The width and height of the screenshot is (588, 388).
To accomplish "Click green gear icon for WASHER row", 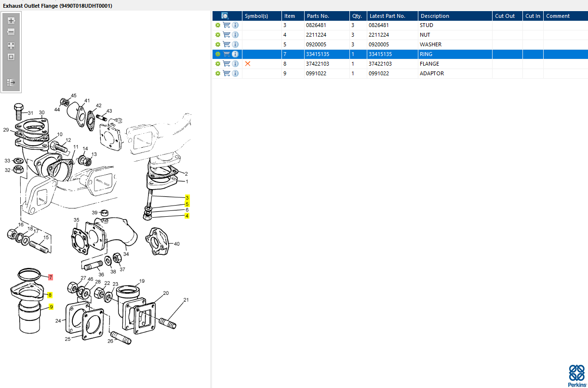I will [x=218, y=44].
